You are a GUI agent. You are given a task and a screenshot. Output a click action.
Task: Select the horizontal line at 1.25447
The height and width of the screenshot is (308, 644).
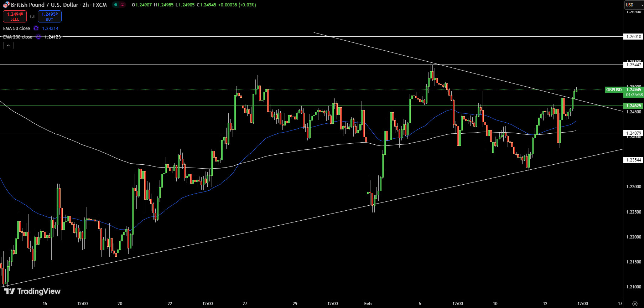coord(311,65)
